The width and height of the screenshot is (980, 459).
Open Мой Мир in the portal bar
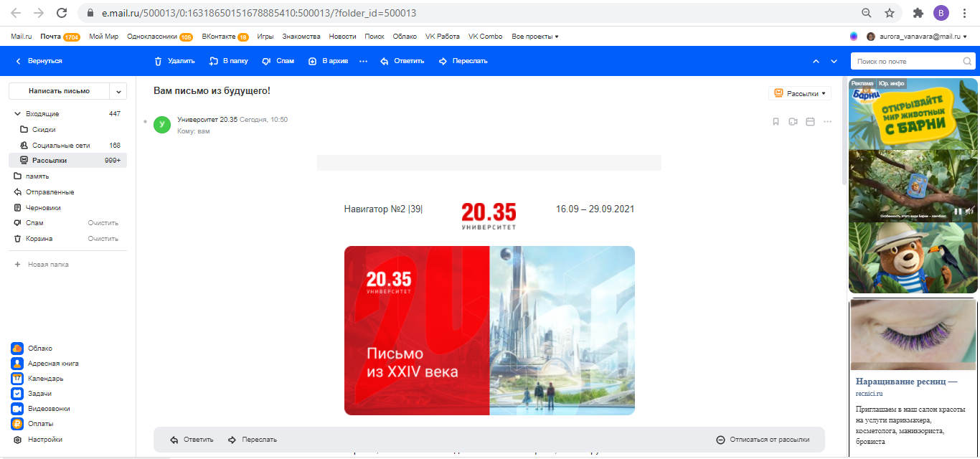pyautogui.click(x=104, y=37)
